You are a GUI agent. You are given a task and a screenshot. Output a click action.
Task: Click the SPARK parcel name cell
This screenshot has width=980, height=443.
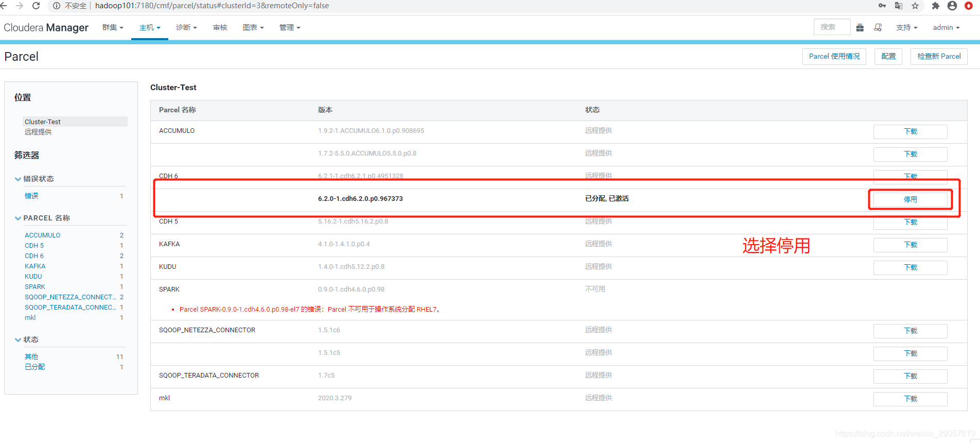[x=169, y=289]
